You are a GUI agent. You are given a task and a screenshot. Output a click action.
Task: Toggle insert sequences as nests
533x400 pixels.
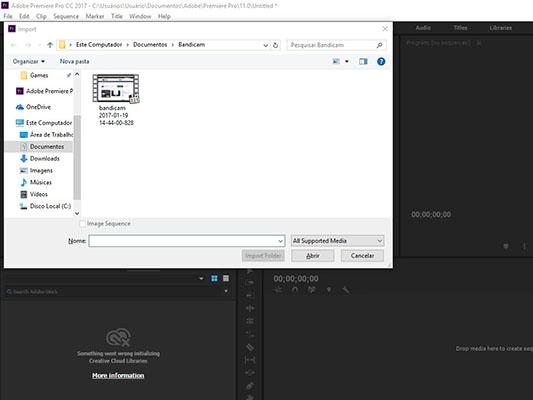(x=278, y=290)
